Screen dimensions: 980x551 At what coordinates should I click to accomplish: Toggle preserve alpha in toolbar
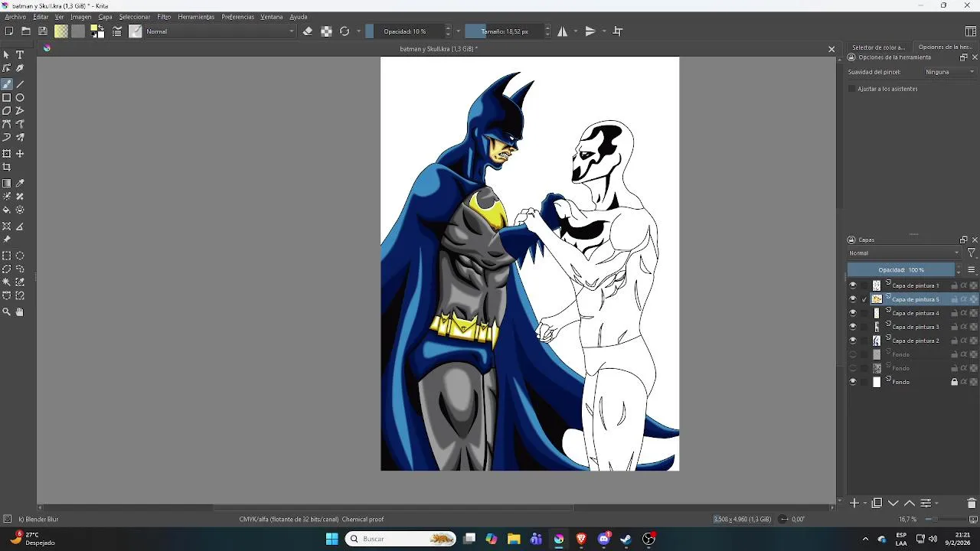coord(326,31)
